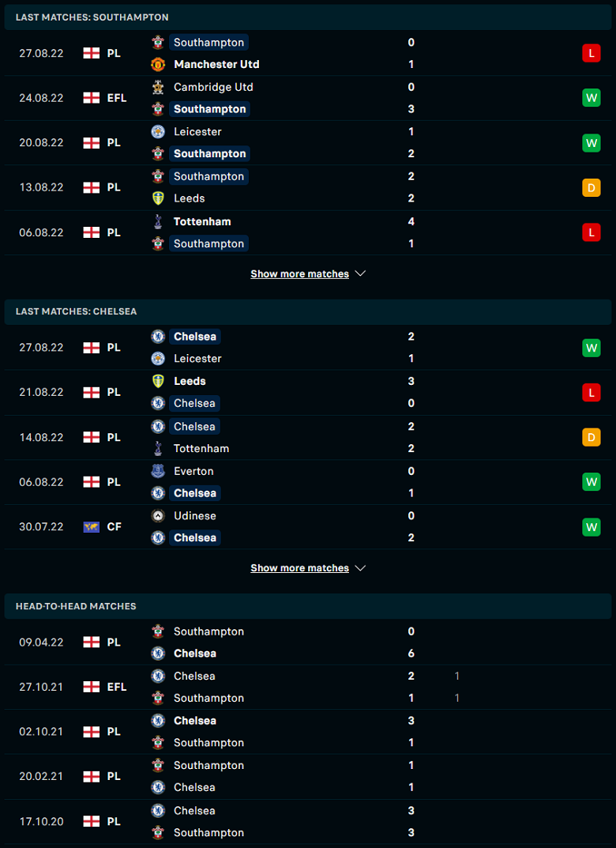Image resolution: width=616 pixels, height=848 pixels.
Task: Click the Everton club crest icon
Action: pos(158,471)
